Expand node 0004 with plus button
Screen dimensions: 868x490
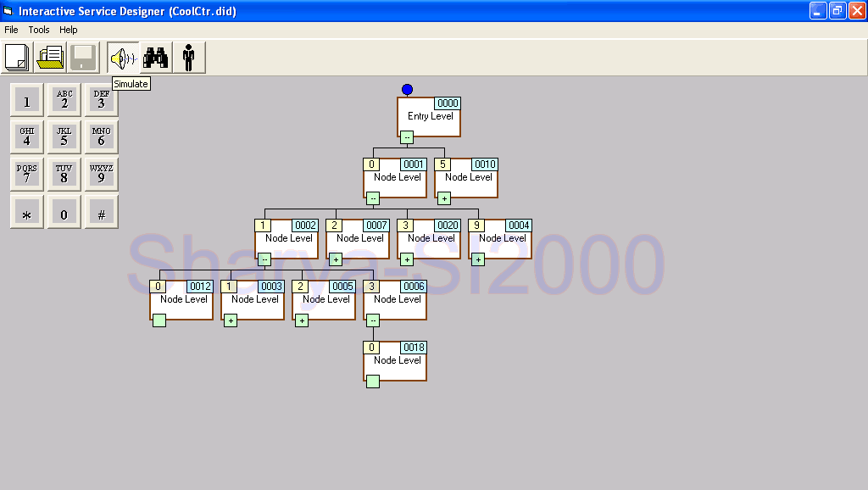(x=478, y=259)
